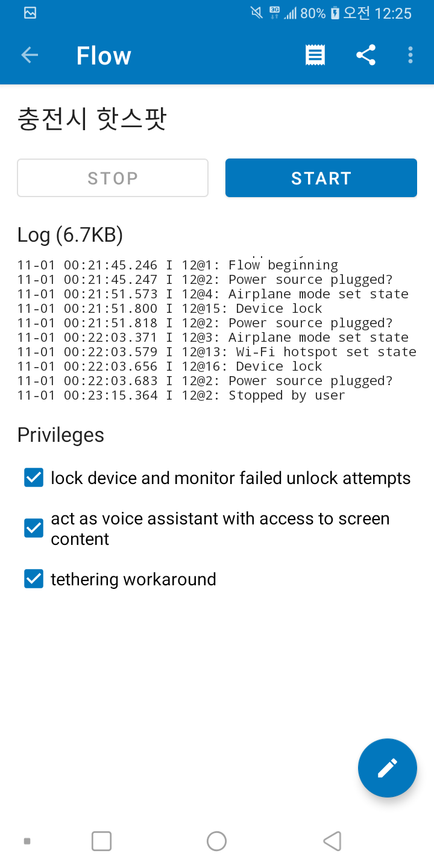Screen dimensions: 434x868
Task: Open the three-dot overflow menu
Action: [410, 55]
